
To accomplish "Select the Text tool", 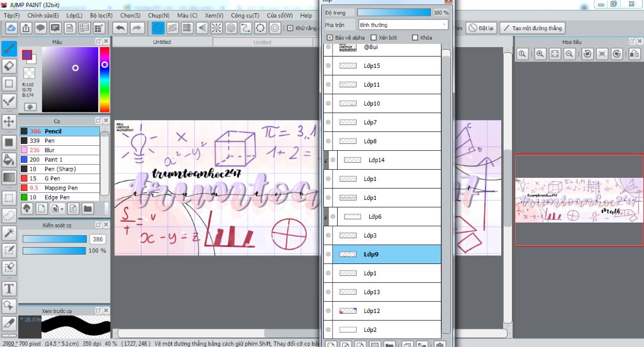I will tap(9, 289).
